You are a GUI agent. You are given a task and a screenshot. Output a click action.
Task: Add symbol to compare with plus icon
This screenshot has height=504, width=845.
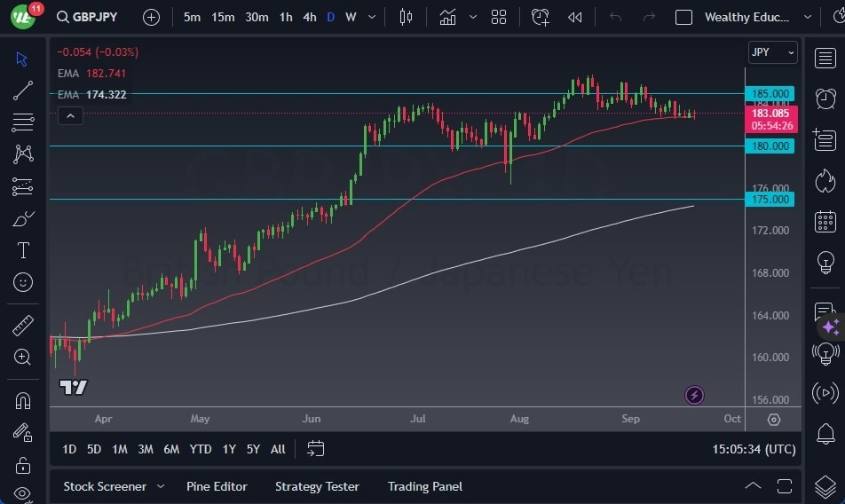coord(152,17)
